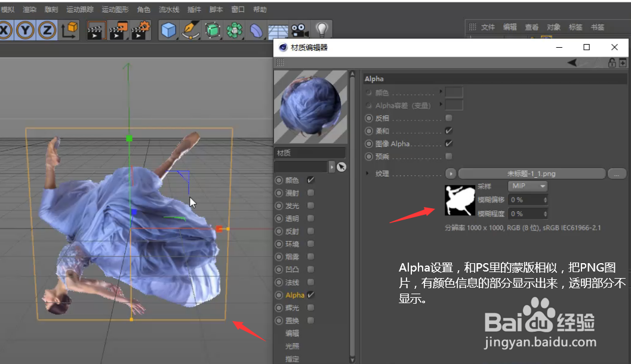Enable the 预乘 premultiplied checkbox
The width and height of the screenshot is (631, 364).
[449, 156]
